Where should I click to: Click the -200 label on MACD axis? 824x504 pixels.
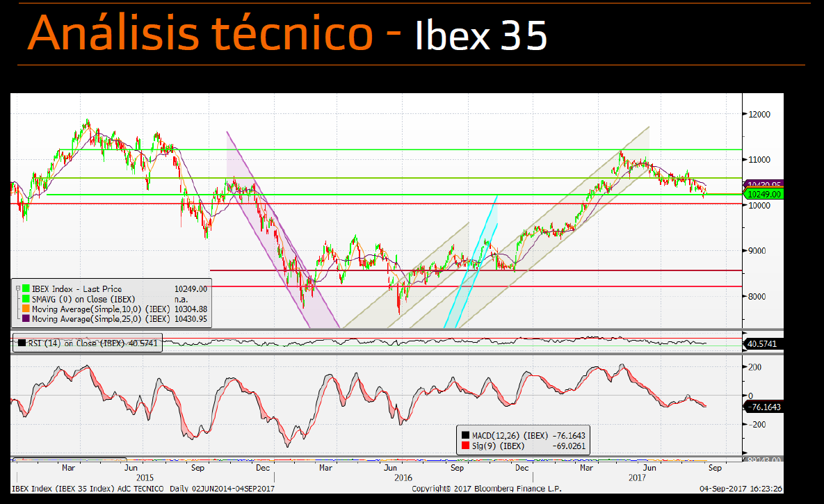point(757,425)
